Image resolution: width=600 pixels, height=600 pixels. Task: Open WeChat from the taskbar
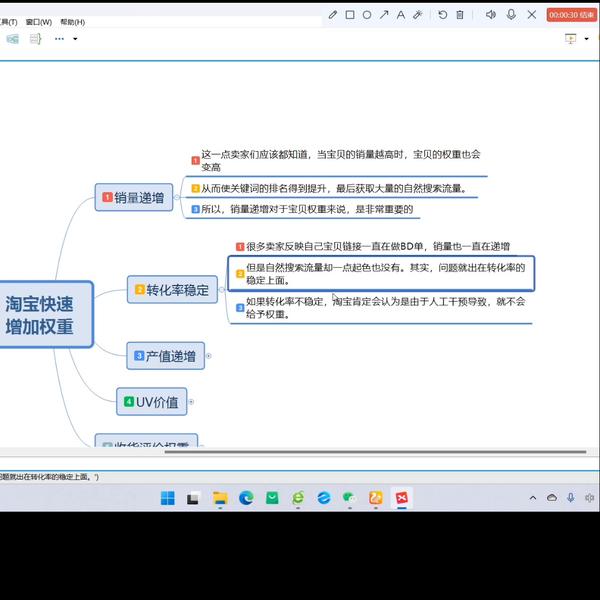(349, 498)
